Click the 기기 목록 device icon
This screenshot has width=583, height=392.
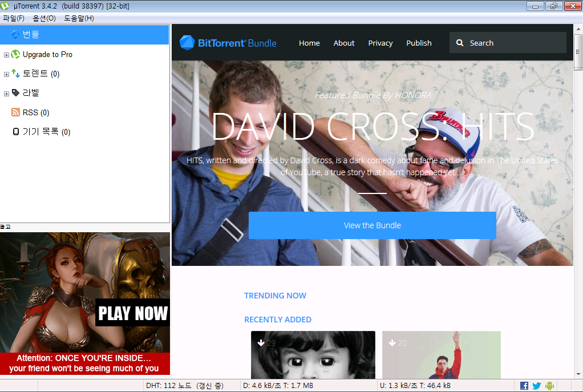15,132
